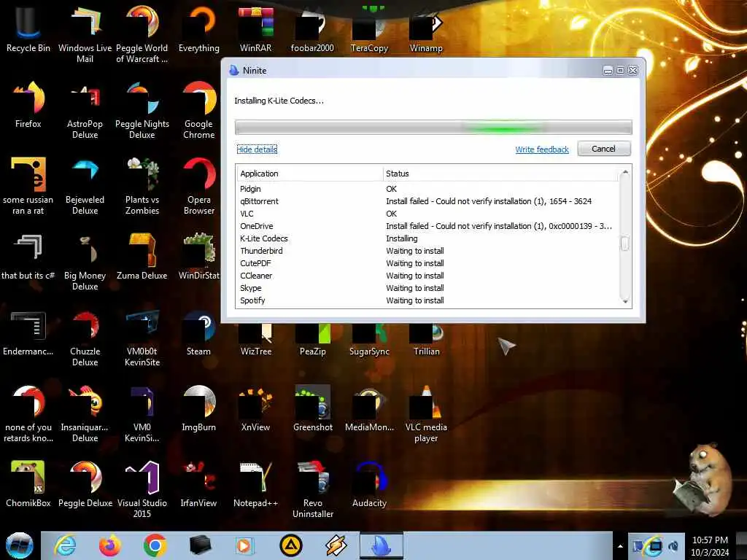Select the WinDirStat desktop icon

(198, 256)
